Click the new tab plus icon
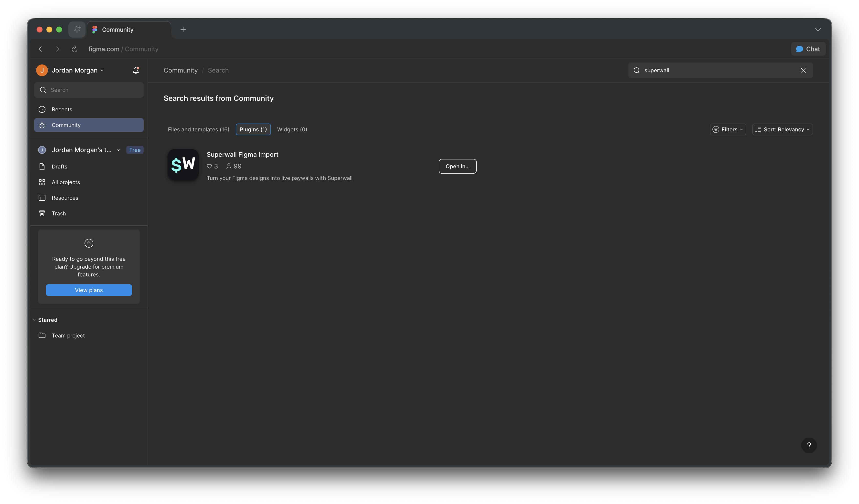This screenshot has height=504, width=859. (183, 30)
